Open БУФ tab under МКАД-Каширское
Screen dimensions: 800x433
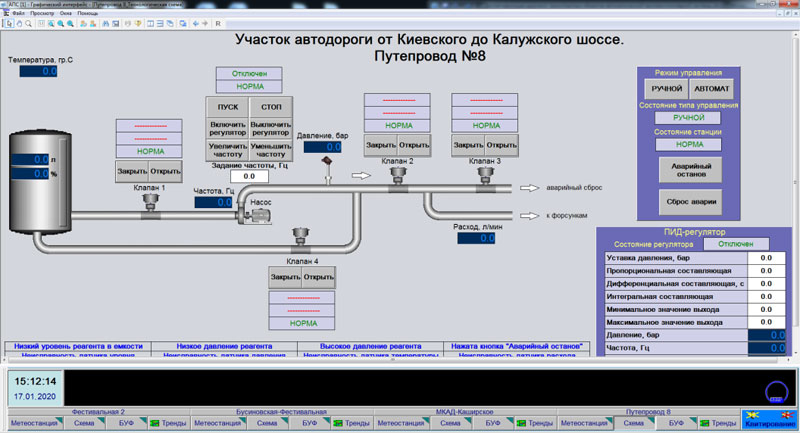click(x=493, y=423)
